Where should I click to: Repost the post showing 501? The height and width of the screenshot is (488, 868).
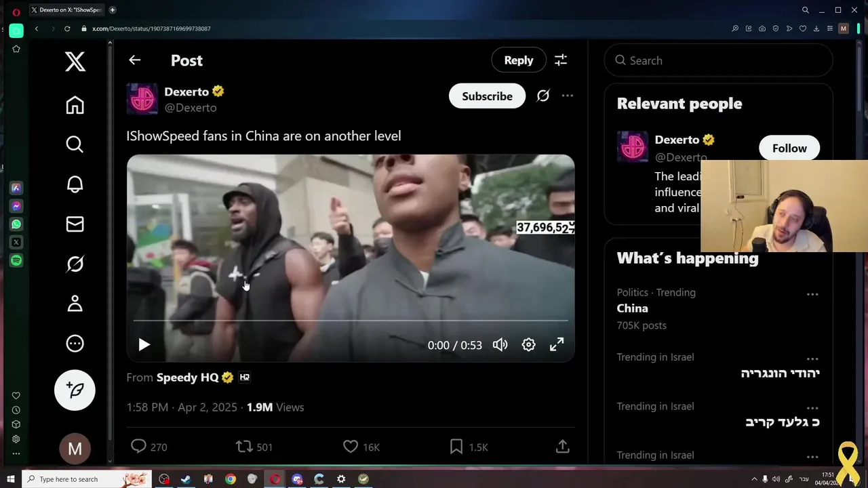click(x=254, y=447)
